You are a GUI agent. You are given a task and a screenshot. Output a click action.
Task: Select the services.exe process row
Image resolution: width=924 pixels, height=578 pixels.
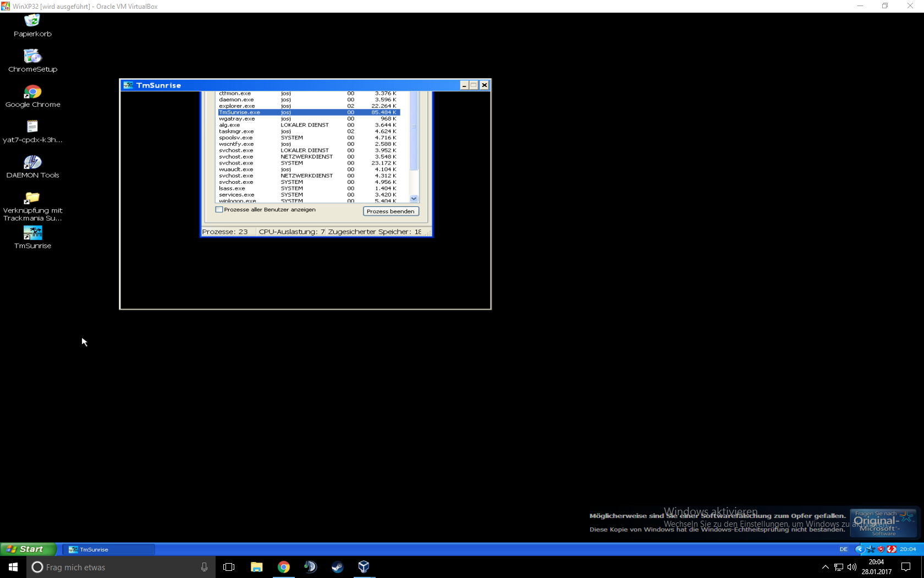click(309, 194)
